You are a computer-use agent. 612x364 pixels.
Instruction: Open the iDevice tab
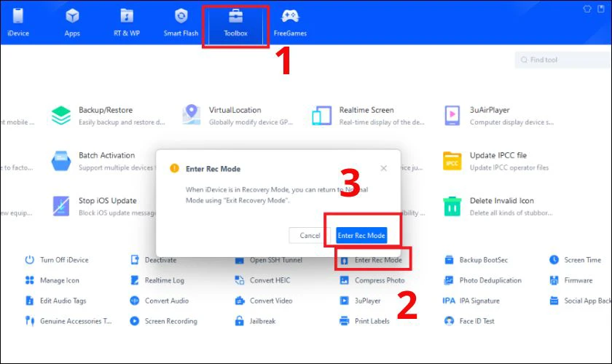coord(18,23)
